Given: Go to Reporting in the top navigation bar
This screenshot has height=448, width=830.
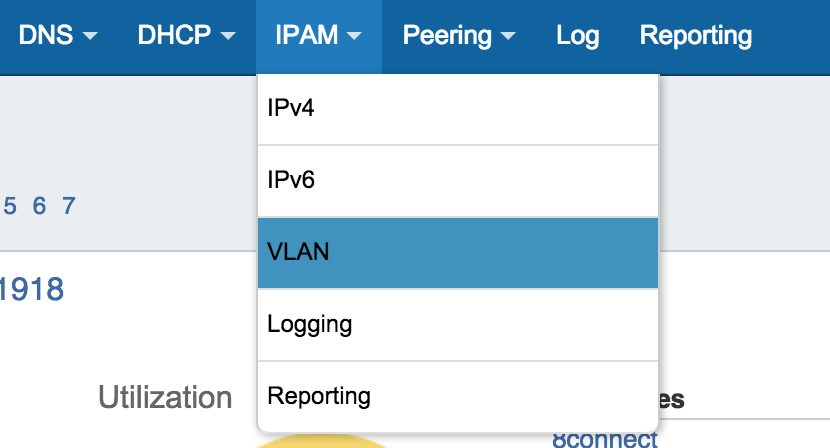Looking at the screenshot, I should click(x=695, y=36).
